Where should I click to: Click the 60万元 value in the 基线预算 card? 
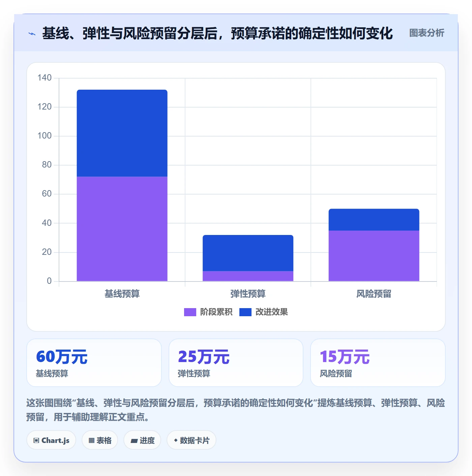point(62,357)
